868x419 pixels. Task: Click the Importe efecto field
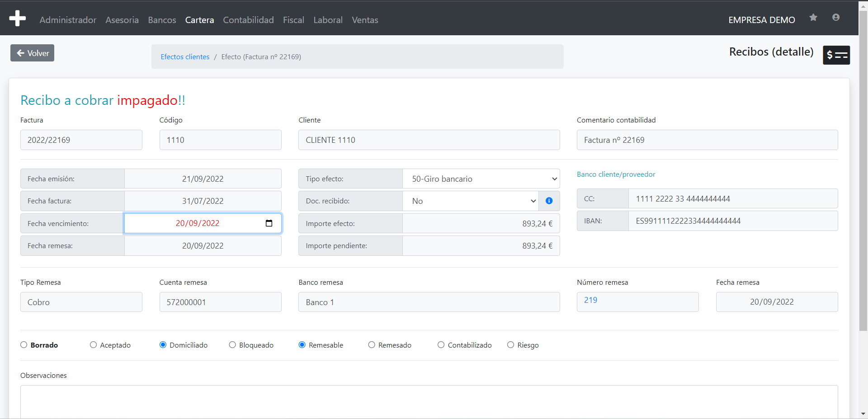tap(481, 223)
